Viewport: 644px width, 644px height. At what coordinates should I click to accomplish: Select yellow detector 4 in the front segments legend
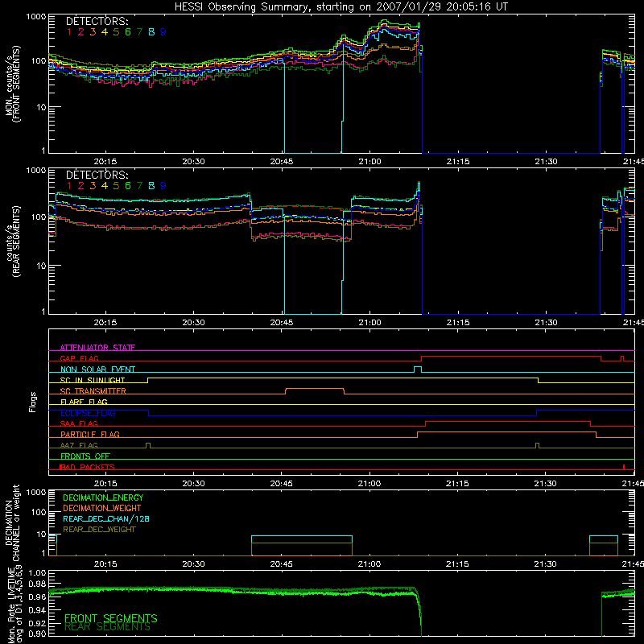(105, 32)
